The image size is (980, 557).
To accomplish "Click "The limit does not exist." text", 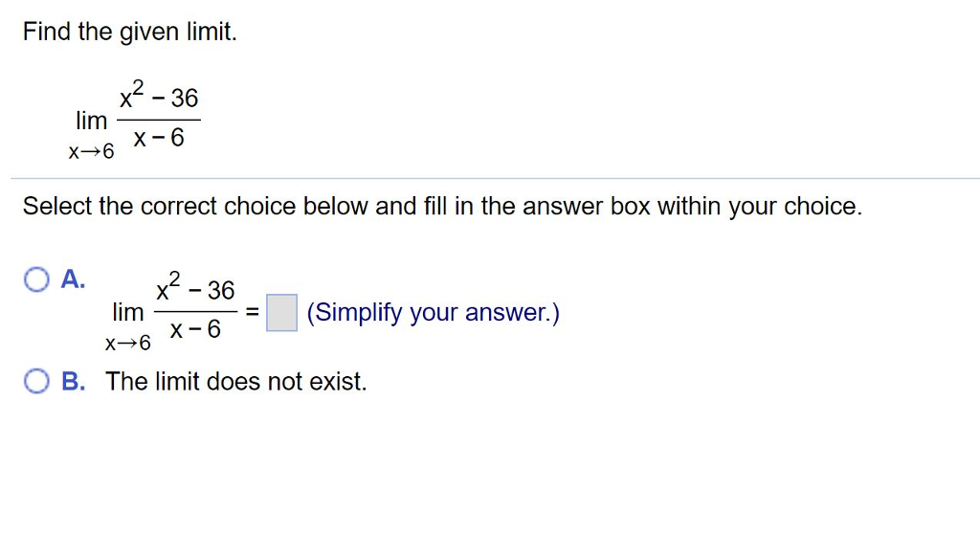I will click(x=236, y=382).
